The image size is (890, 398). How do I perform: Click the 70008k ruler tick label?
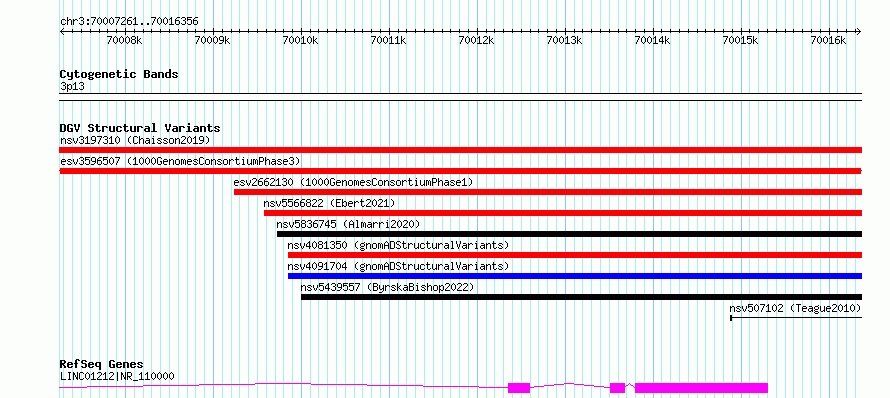click(125, 40)
